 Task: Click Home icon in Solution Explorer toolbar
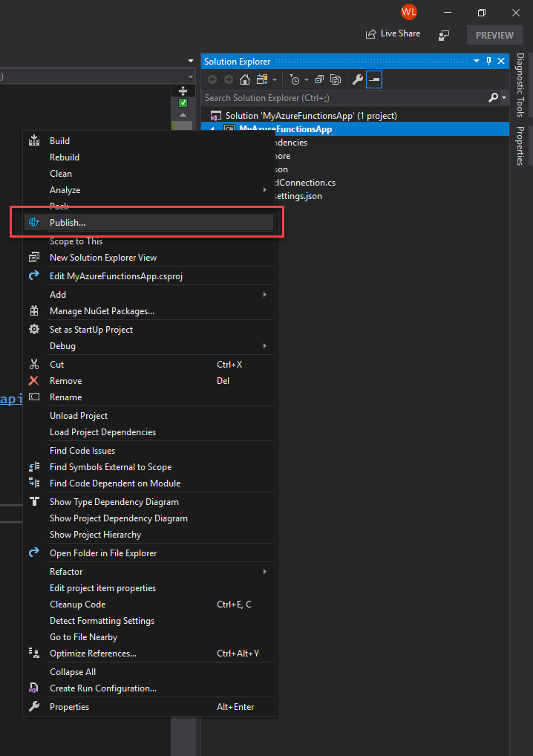(245, 79)
